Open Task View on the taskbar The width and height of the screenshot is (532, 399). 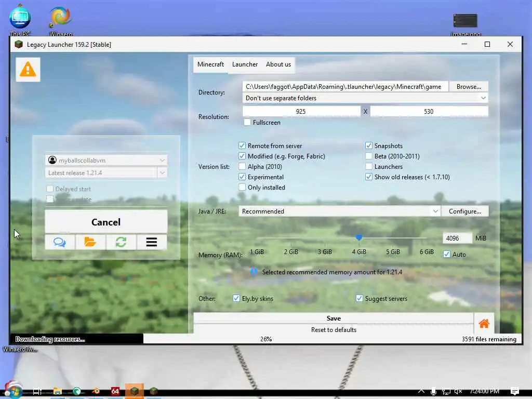pyautogui.click(x=37, y=391)
